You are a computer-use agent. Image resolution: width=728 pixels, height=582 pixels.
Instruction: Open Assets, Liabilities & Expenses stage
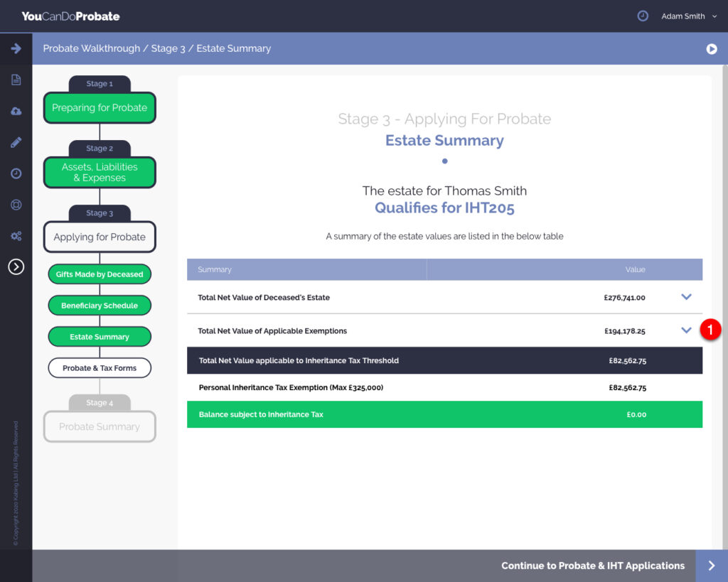tap(100, 173)
